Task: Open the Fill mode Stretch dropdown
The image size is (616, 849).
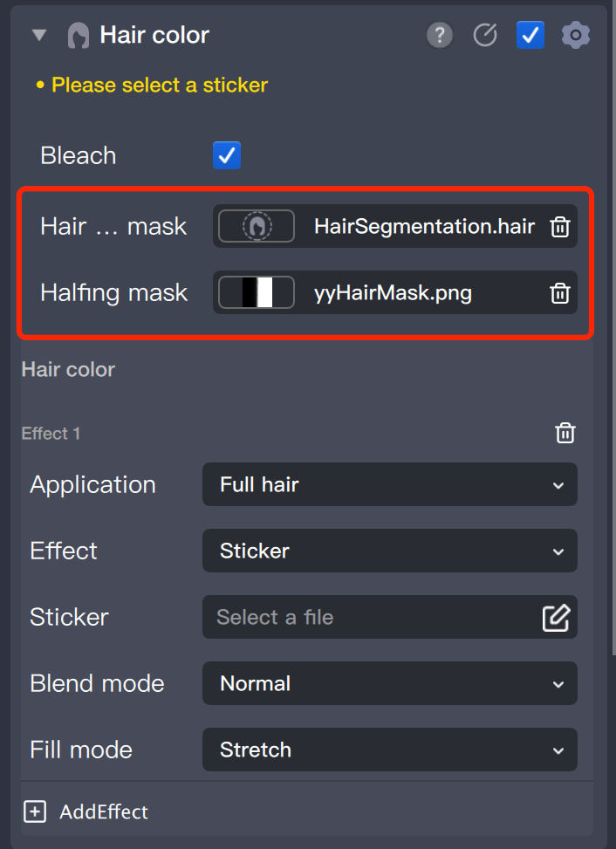Action: click(x=389, y=750)
